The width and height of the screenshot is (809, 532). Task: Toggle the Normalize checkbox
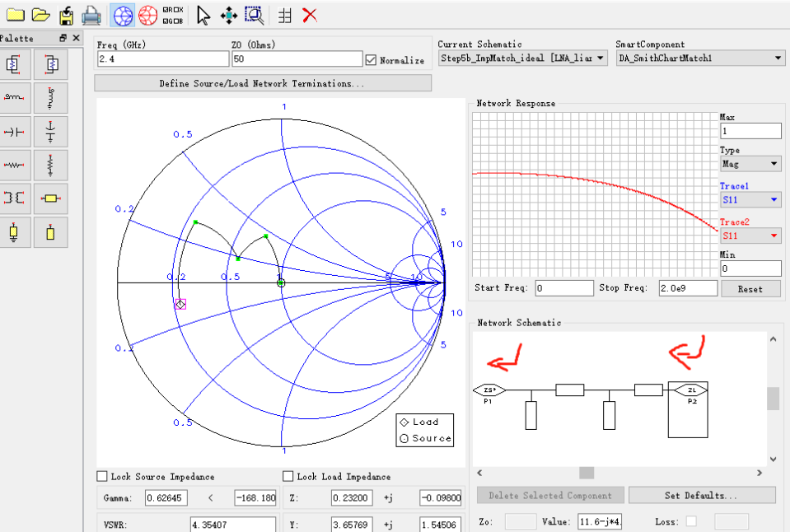coord(371,60)
